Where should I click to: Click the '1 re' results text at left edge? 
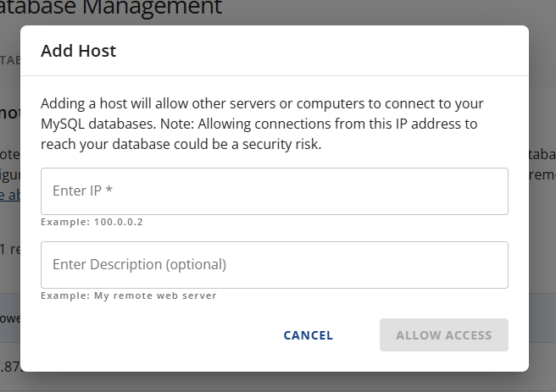tap(9, 249)
